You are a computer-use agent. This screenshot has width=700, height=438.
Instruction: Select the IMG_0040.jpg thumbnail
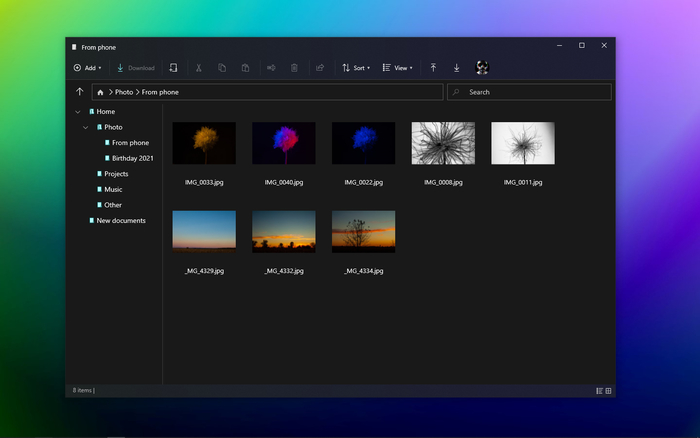(284, 143)
